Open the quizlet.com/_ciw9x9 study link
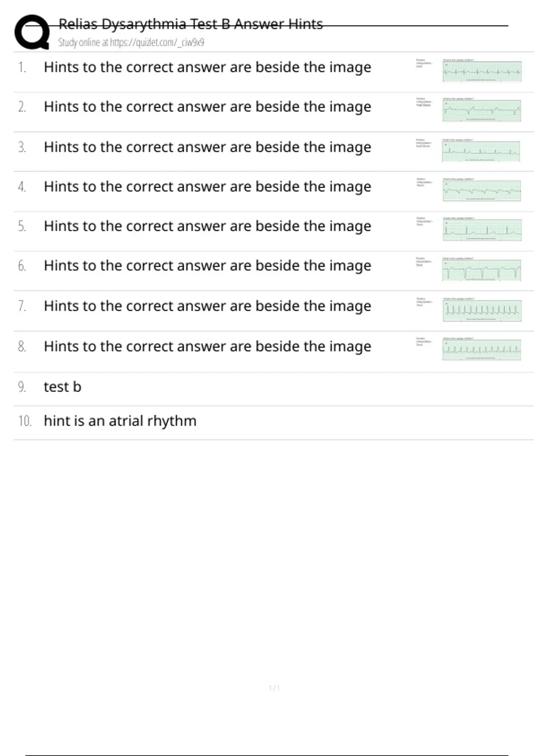 (x=131, y=43)
